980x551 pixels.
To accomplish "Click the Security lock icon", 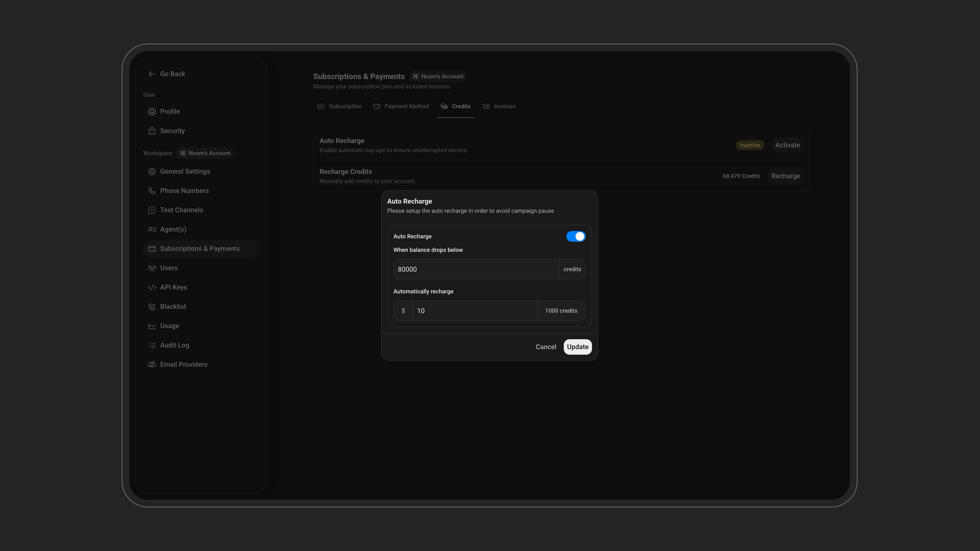I will click(x=152, y=131).
